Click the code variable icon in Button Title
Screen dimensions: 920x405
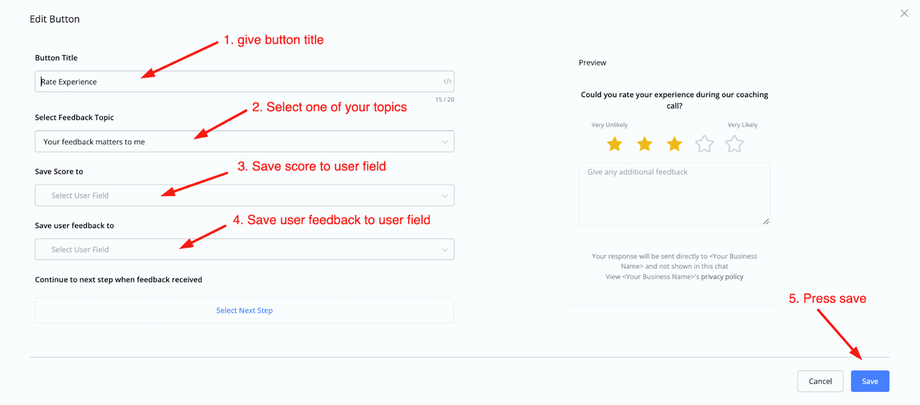447,81
